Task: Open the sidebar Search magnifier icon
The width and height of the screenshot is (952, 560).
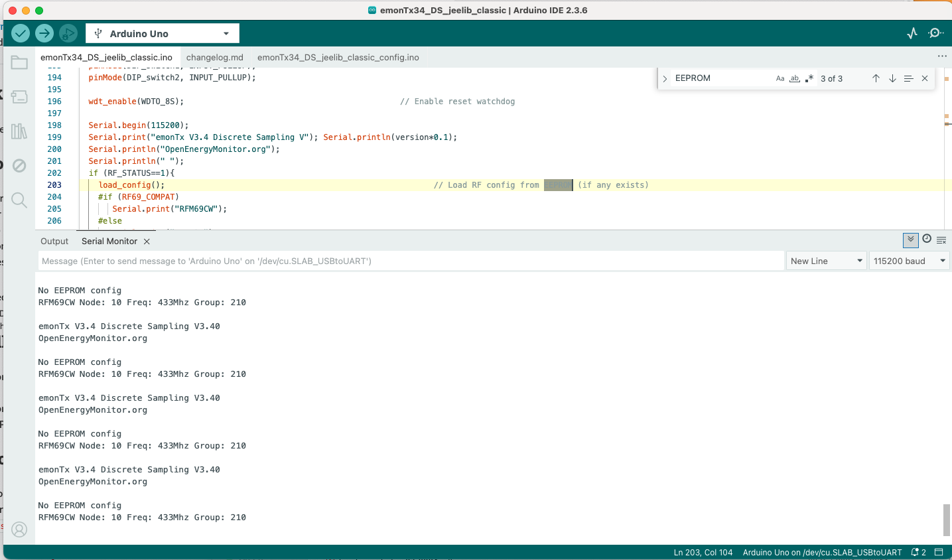Action: [x=19, y=200]
